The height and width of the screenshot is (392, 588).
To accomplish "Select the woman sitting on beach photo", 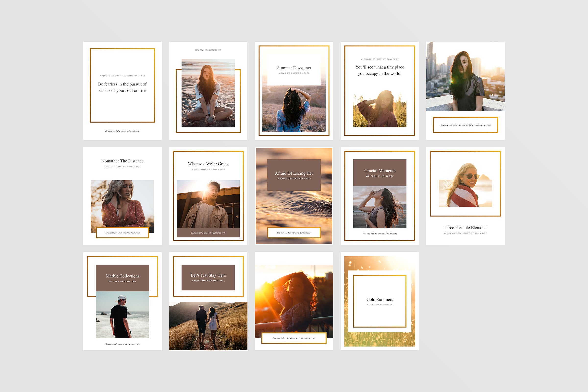I will (x=208, y=93).
